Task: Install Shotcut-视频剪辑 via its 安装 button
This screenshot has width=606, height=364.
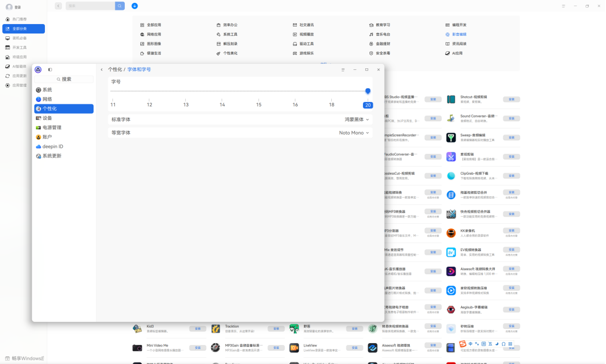Action: [x=511, y=99]
